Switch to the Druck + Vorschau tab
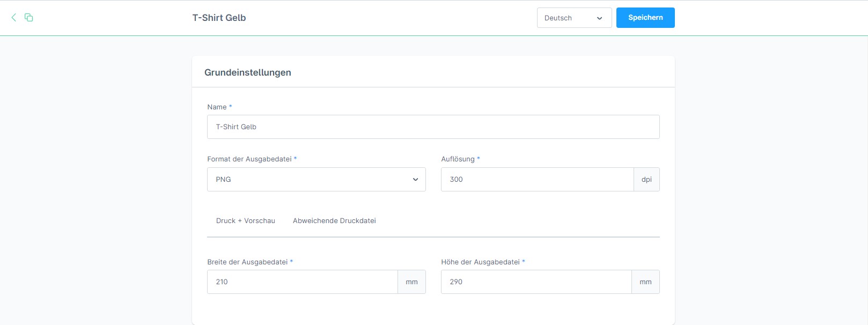868x325 pixels. tap(246, 221)
